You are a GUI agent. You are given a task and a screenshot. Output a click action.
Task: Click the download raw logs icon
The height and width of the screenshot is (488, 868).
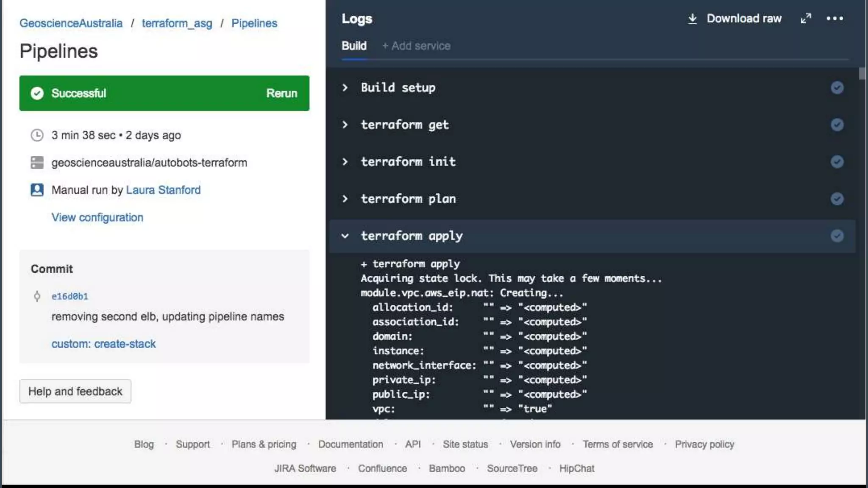692,19
